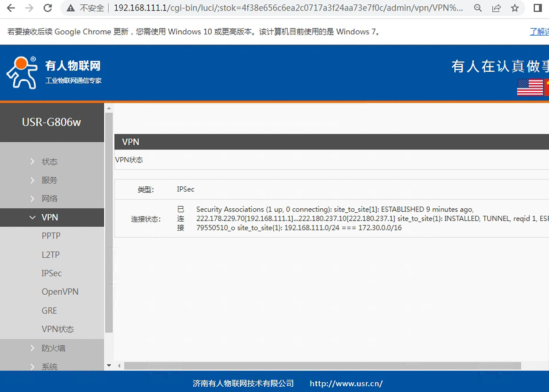Open the PPTP settings page
Screen dimensions: 549x392
(51, 236)
